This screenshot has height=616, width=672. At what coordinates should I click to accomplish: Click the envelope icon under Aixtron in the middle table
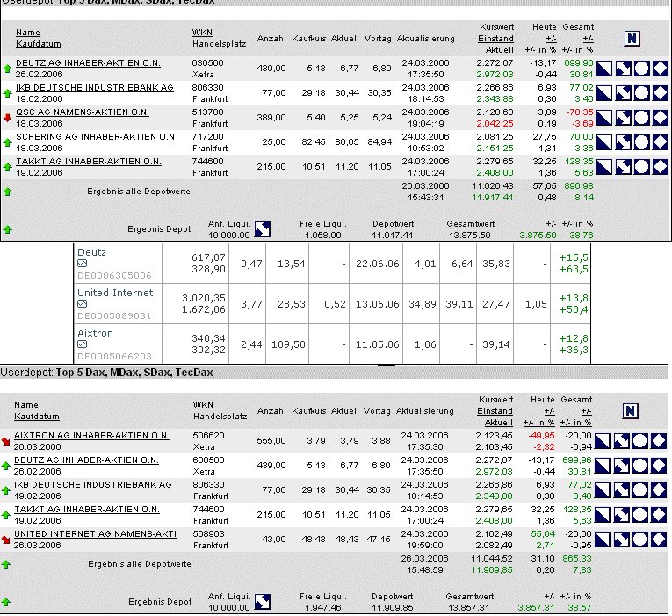(83, 344)
